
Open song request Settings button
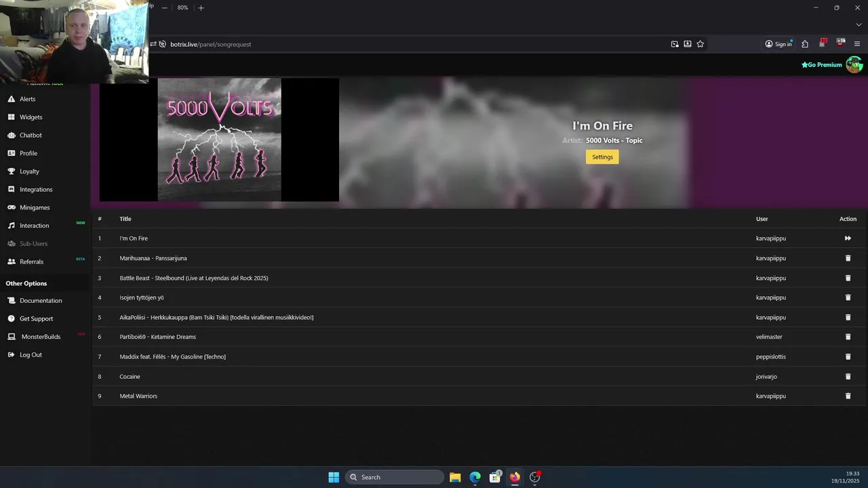coord(602,157)
